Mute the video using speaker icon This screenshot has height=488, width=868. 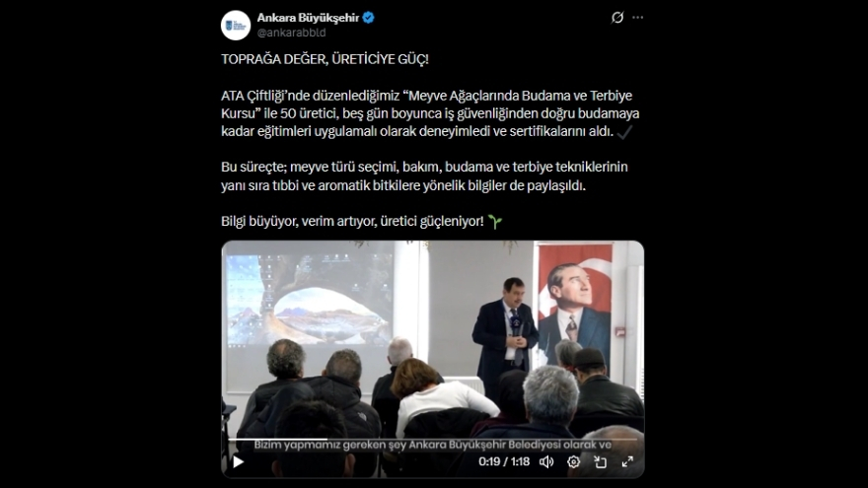pyautogui.click(x=546, y=461)
